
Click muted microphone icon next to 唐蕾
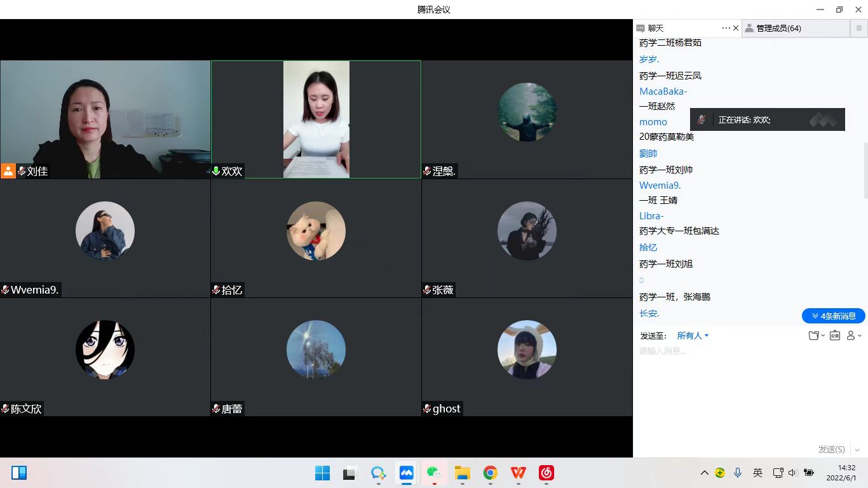(x=216, y=409)
